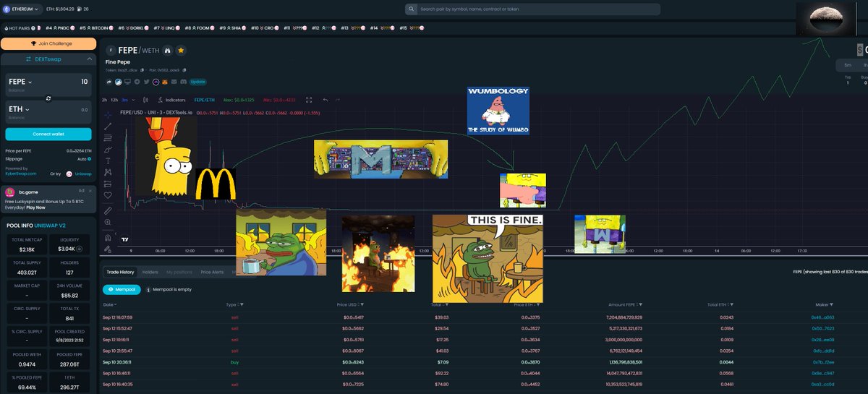The height and width of the screenshot is (394, 868).
Task: Select the Fibonacci retracement tool
Action: coord(108,137)
